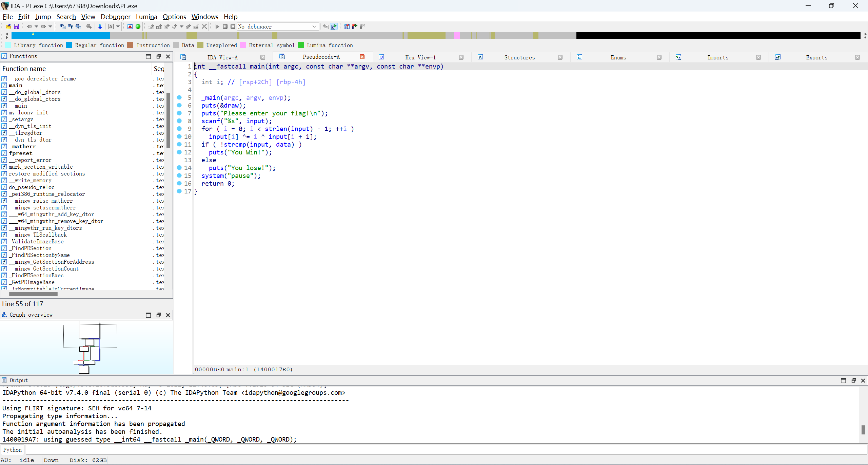
Task: Switch to the Imports tab
Action: (x=718, y=57)
